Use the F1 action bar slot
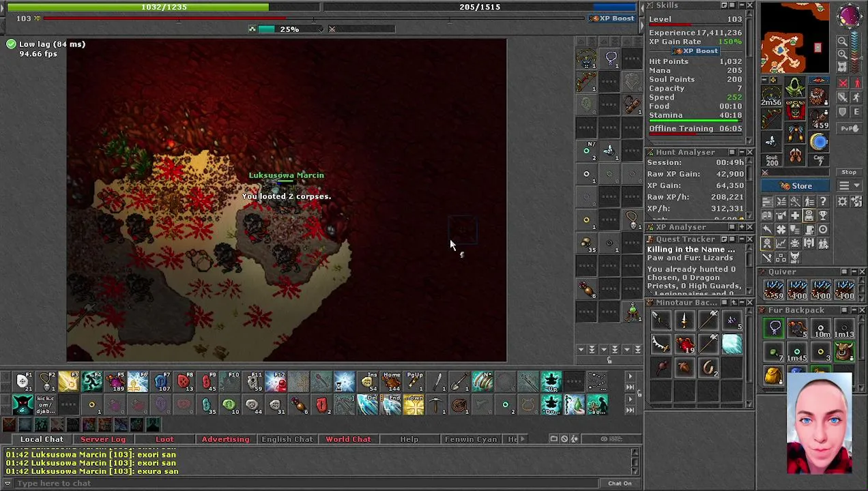Viewport: 868px width, 491px height. point(23,381)
